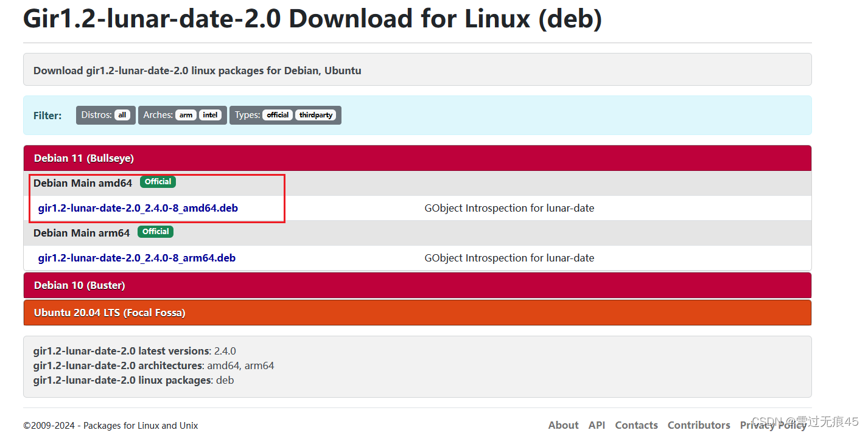
Task: Expand the Debian 10 (Buster) section
Action: pyautogui.click(x=417, y=285)
